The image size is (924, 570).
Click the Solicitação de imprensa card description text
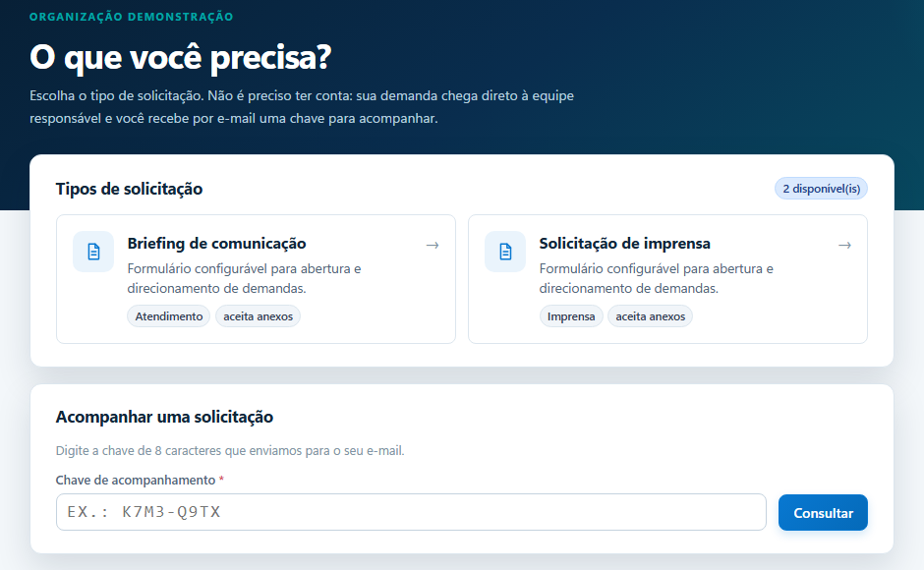pyautogui.click(x=656, y=278)
